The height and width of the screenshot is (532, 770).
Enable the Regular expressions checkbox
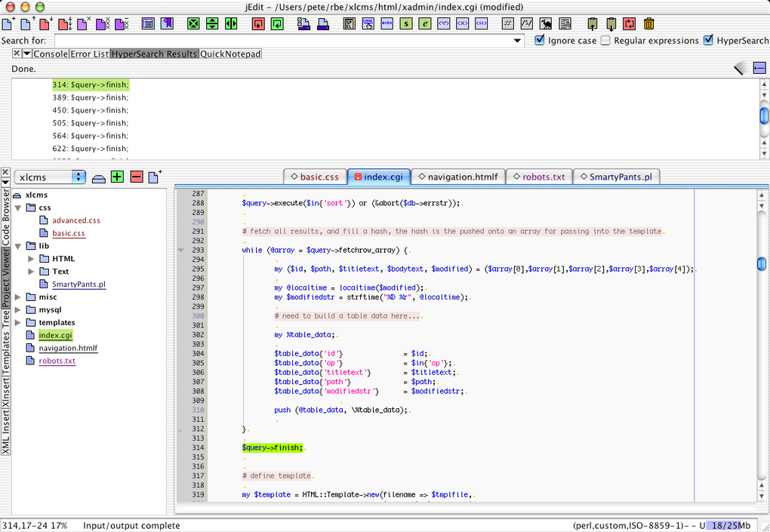click(x=605, y=41)
